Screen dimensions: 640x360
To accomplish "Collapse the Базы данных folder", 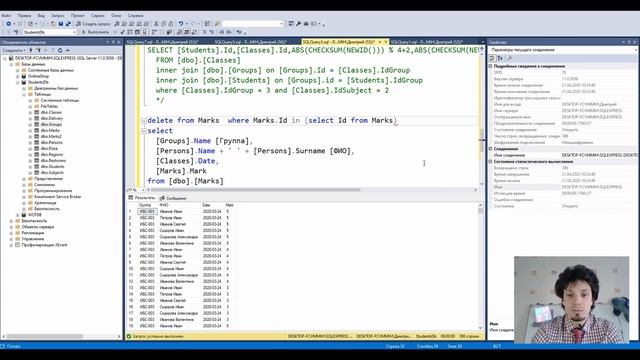I will point(11,64).
